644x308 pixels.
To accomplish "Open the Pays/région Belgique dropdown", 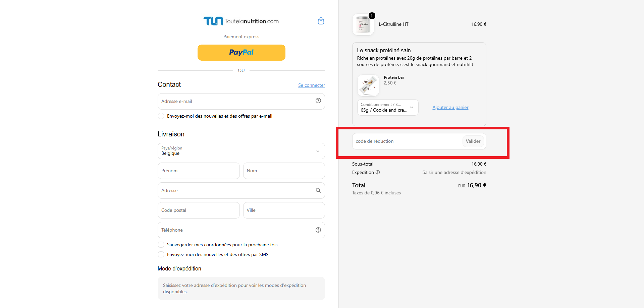I will click(241, 151).
